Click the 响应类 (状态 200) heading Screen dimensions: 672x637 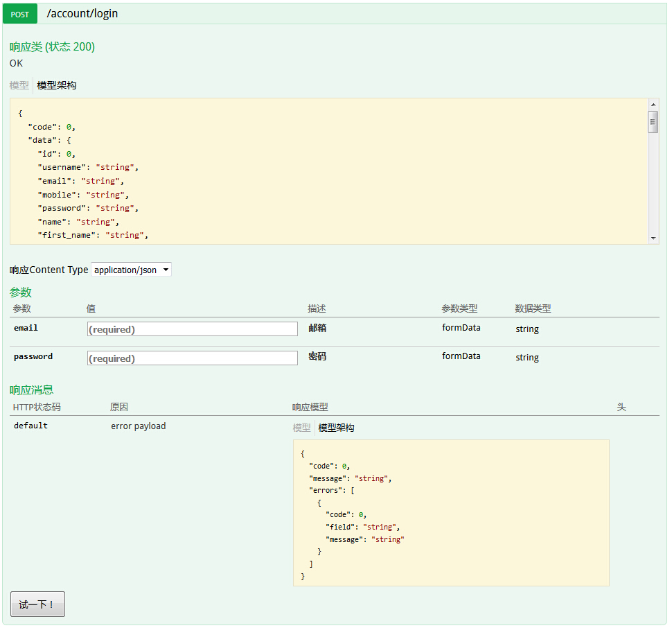pos(52,46)
